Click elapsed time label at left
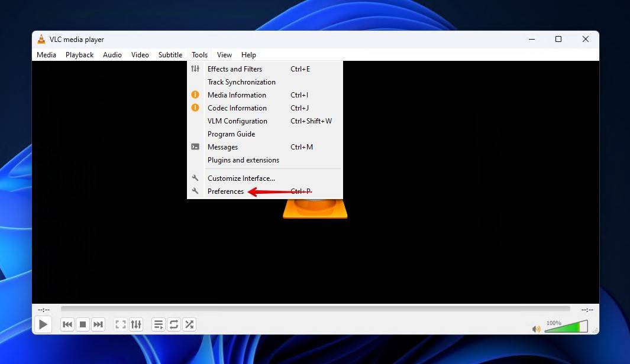630x364 pixels. click(x=44, y=310)
